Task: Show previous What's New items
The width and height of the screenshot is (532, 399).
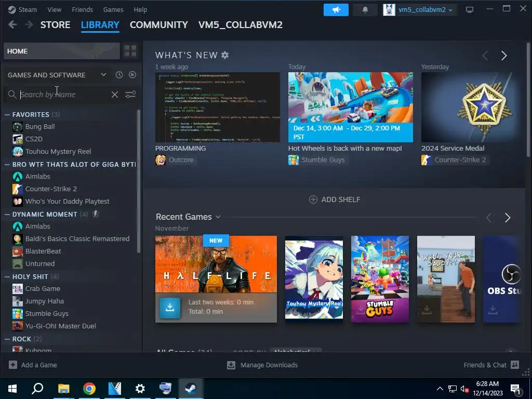Action: (485, 56)
